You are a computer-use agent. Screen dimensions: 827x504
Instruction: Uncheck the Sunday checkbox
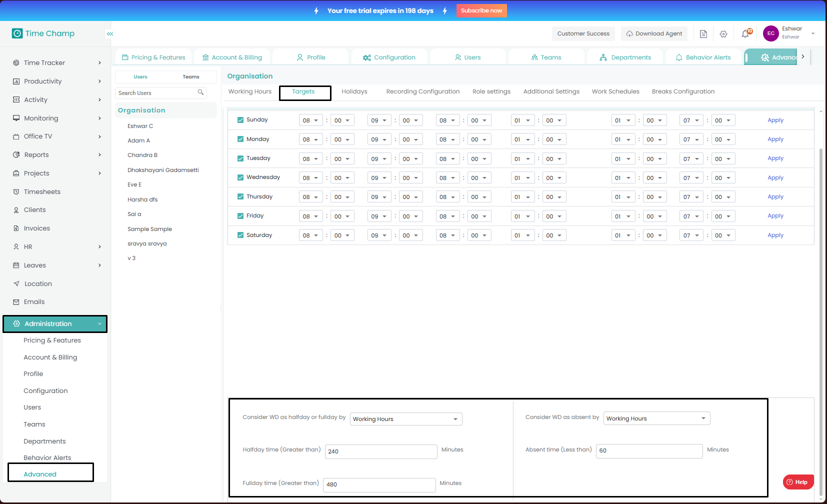[x=240, y=120]
